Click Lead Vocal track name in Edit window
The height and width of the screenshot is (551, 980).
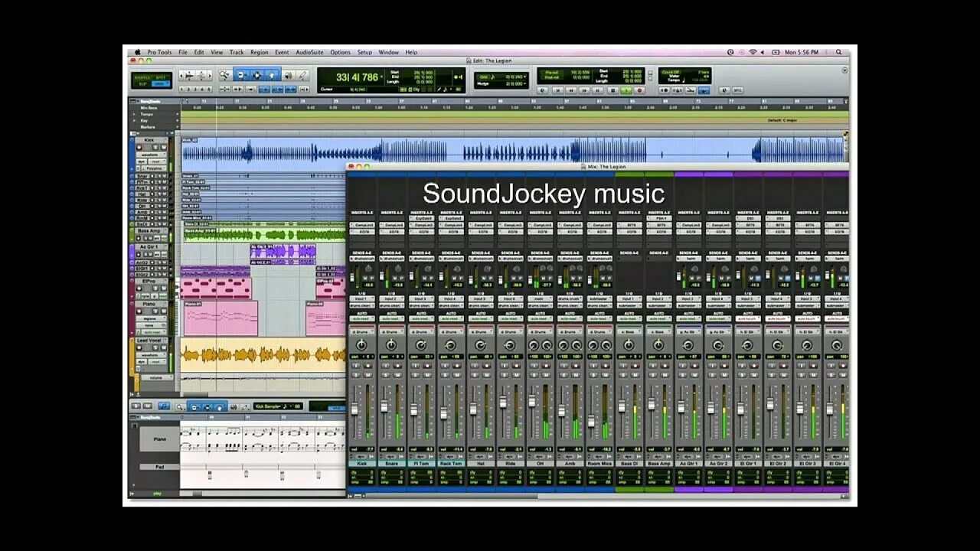(x=150, y=341)
